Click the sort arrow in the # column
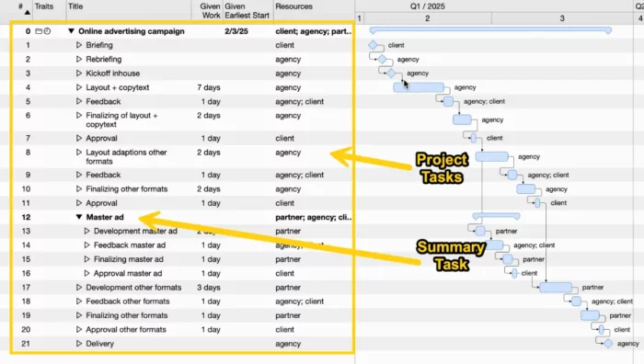 point(27,13)
